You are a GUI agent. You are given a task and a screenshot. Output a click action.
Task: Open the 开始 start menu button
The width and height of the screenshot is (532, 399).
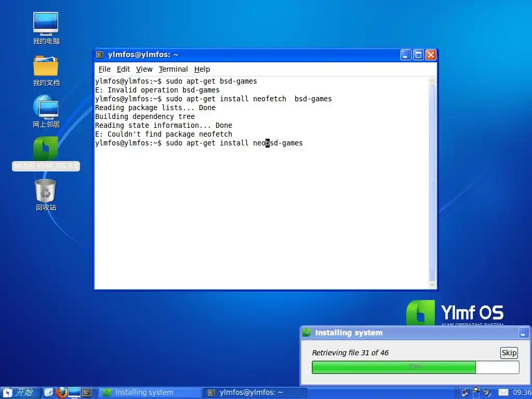click(21, 393)
